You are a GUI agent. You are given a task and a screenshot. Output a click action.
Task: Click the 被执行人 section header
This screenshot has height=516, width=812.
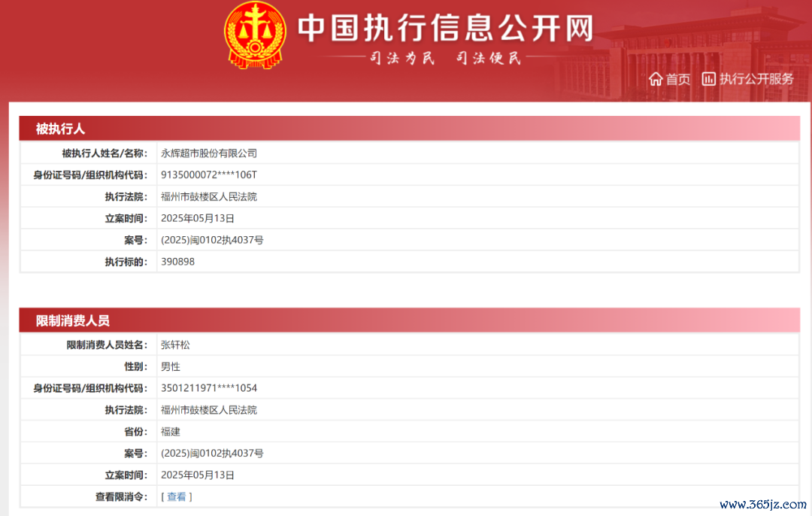[61, 129]
